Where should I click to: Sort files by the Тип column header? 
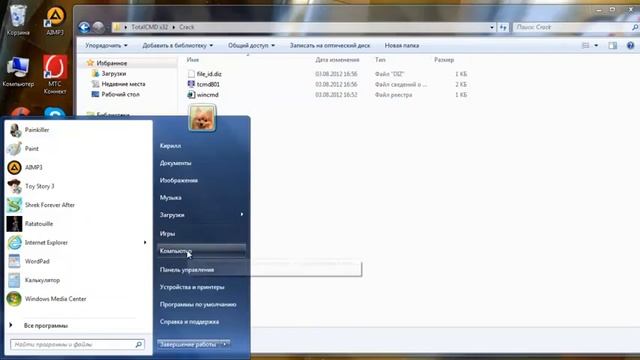click(380, 60)
